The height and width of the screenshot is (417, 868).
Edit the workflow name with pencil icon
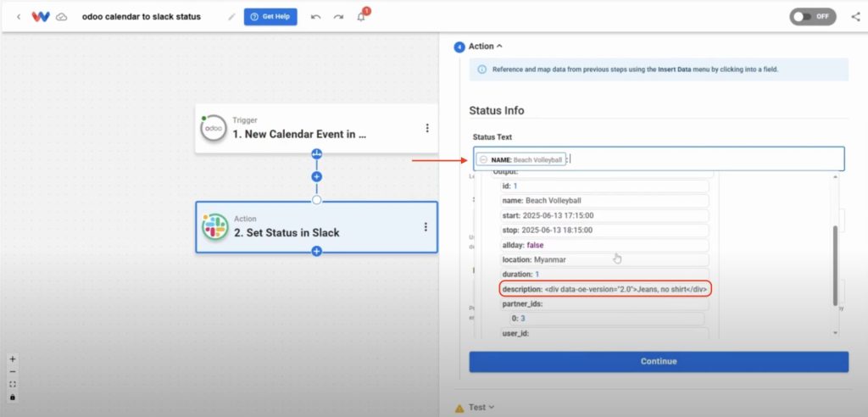pos(231,17)
